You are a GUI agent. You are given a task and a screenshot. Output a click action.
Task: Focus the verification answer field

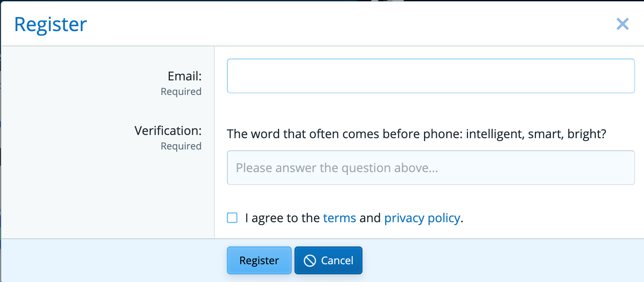(431, 168)
